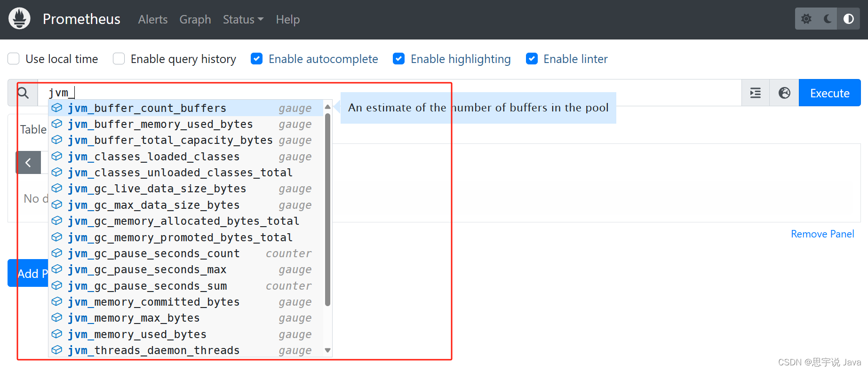Switch to the Table tab
Screen dimensions: 868x371
point(33,129)
